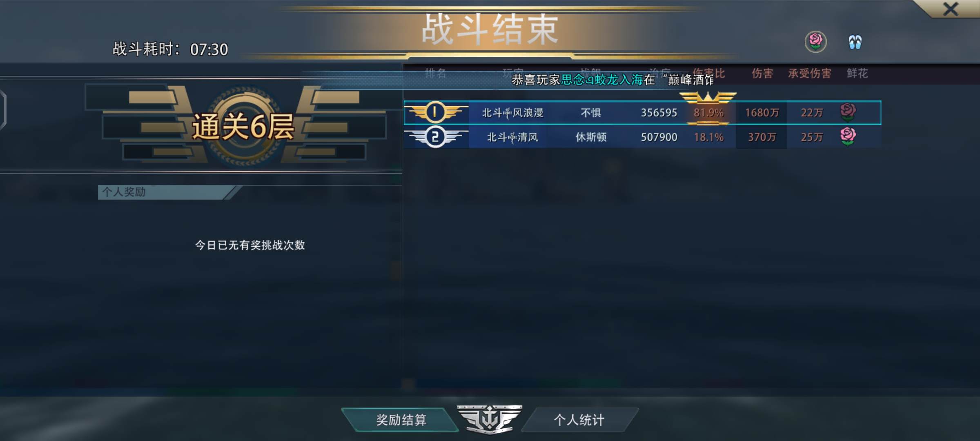Click the 休斯顿 ship name
Screen dimensions: 980x441
(591, 137)
